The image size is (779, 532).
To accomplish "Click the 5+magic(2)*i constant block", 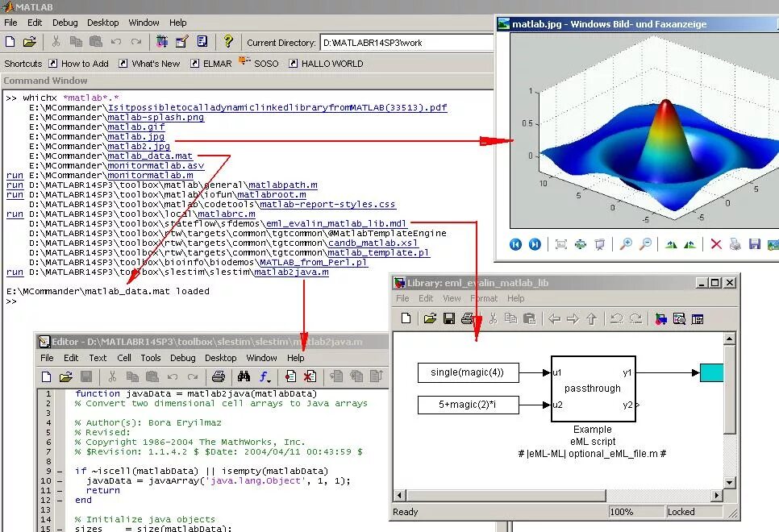I will tap(468, 405).
